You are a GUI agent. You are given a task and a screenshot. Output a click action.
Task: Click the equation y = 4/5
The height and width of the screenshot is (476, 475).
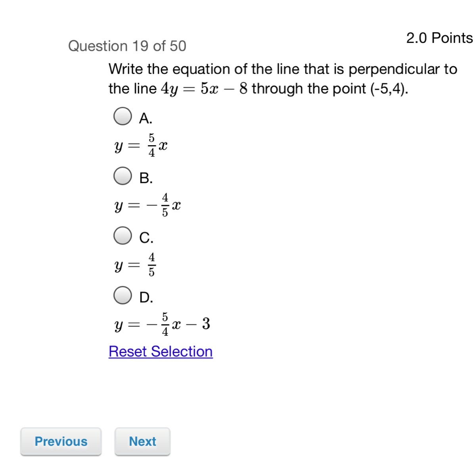coord(135,265)
